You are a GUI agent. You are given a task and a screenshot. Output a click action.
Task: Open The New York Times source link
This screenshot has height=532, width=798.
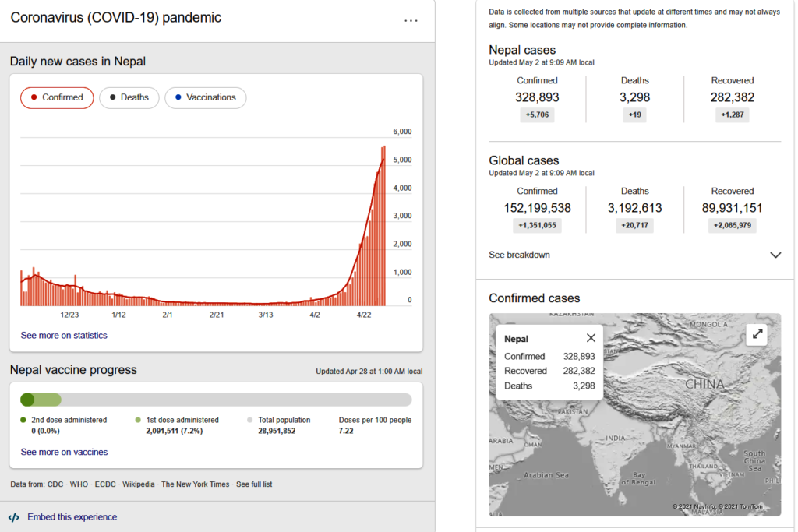click(195, 484)
